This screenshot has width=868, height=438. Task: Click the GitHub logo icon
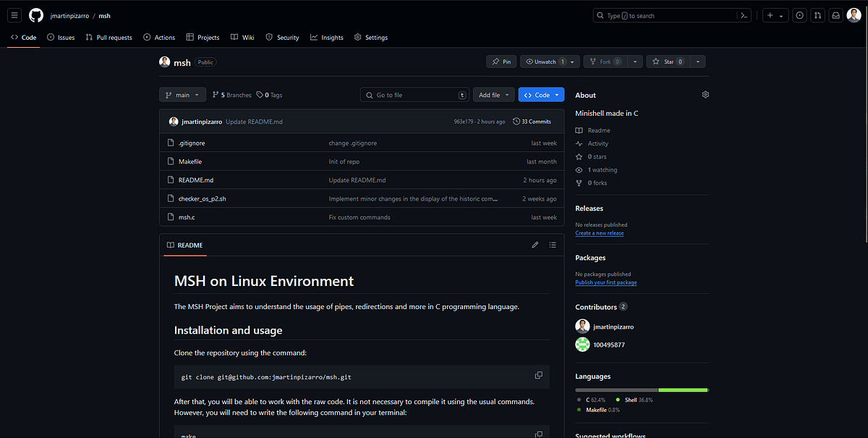pos(35,14)
